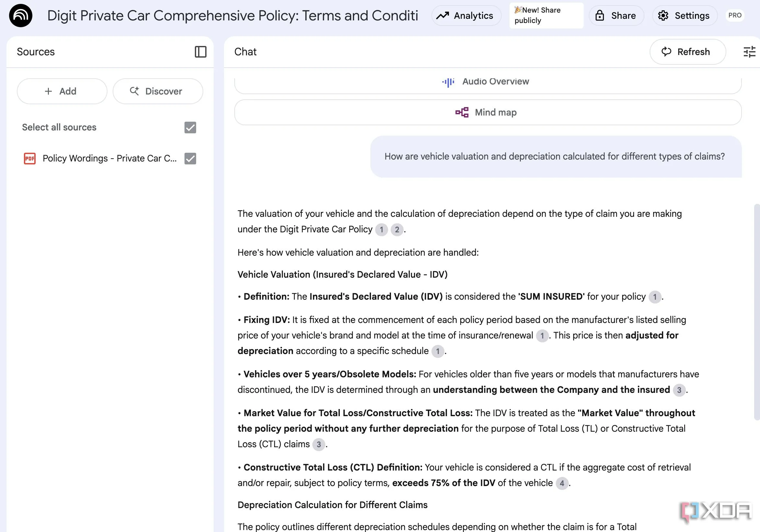Open citation 2 after 'Digit Private Car Policy'

click(397, 230)
